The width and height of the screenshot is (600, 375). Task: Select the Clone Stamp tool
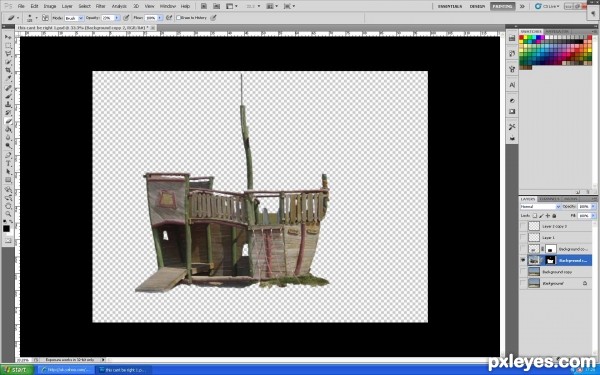(x=8, y=104)
